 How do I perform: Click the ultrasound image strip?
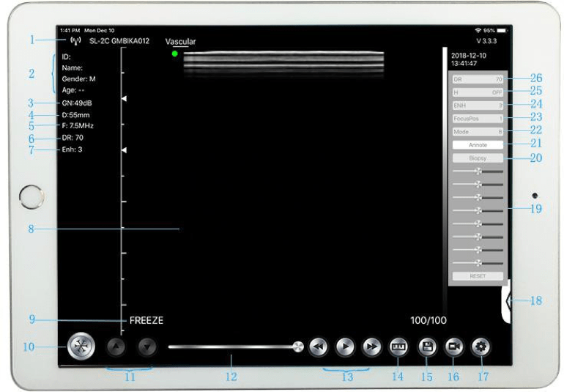(x=283, y=64)
